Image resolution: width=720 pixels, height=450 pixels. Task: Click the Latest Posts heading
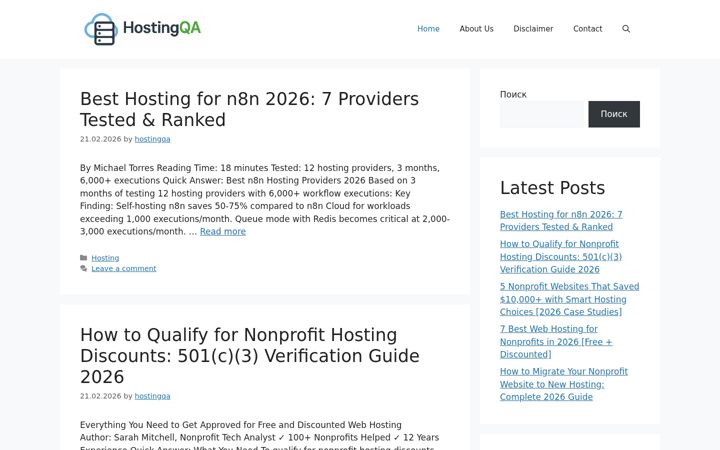tap(552, 188)
